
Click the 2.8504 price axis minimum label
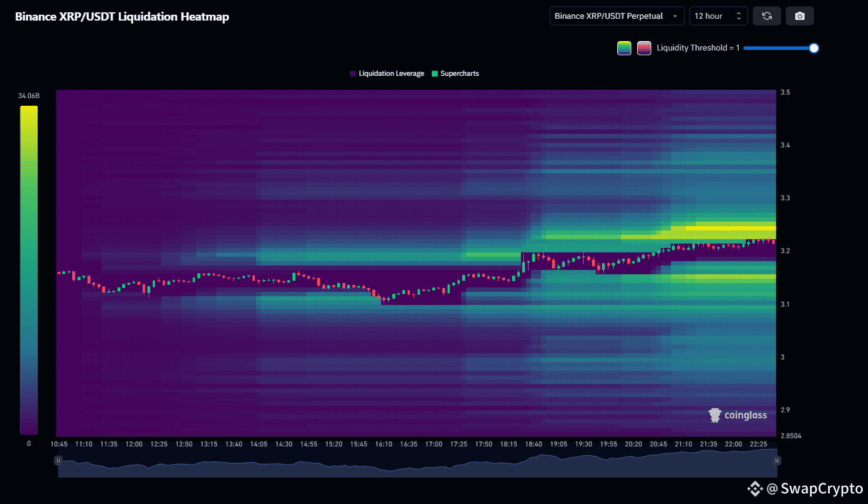point(791,436)
